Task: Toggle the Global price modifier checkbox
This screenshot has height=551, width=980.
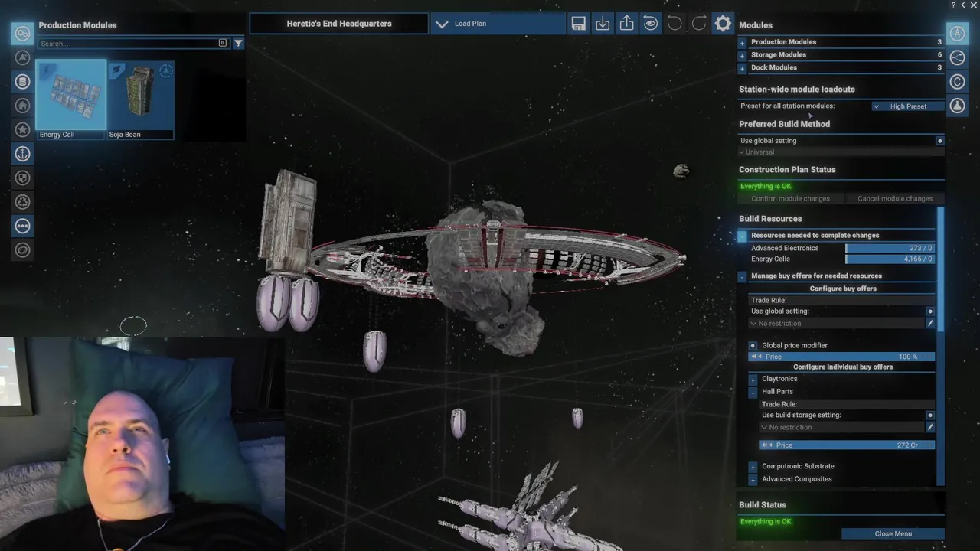Action: click(x=753, y=346)
